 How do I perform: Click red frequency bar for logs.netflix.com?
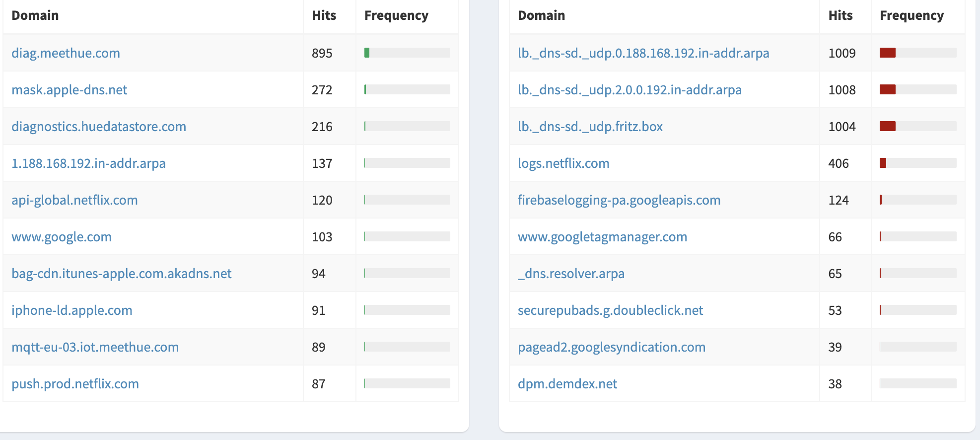883,163
